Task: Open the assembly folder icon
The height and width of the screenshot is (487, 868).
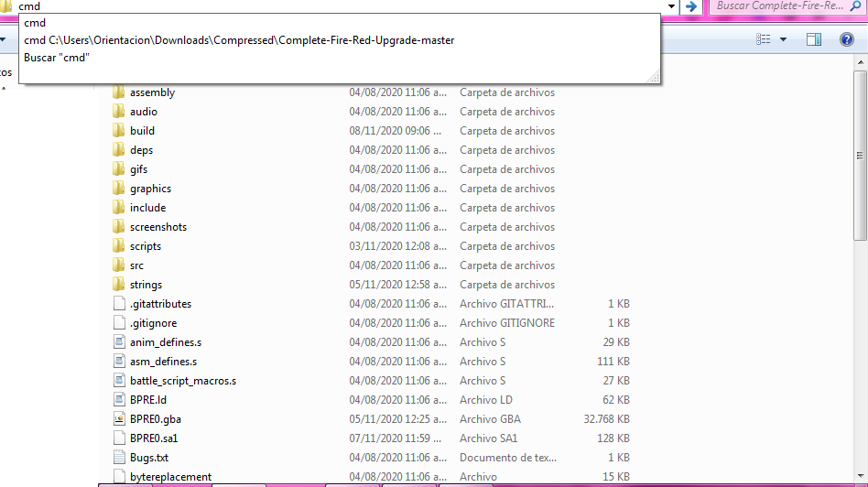Action: [x=118, y=92]
